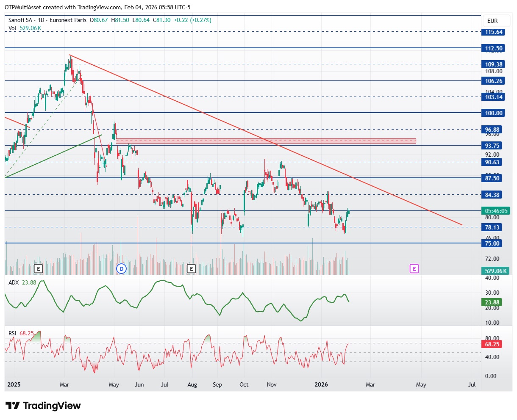Click the 0.00 tick on RSI scale

pos(491,376)
